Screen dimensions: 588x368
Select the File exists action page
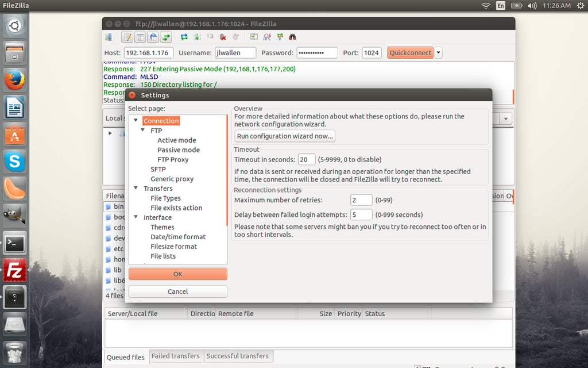(x=176, y=208)
